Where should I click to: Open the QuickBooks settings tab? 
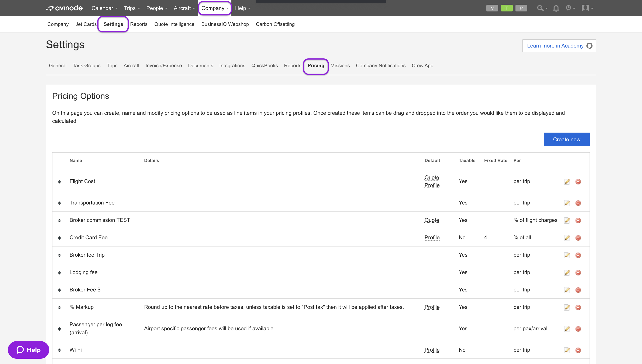click(x=265, y=66)
